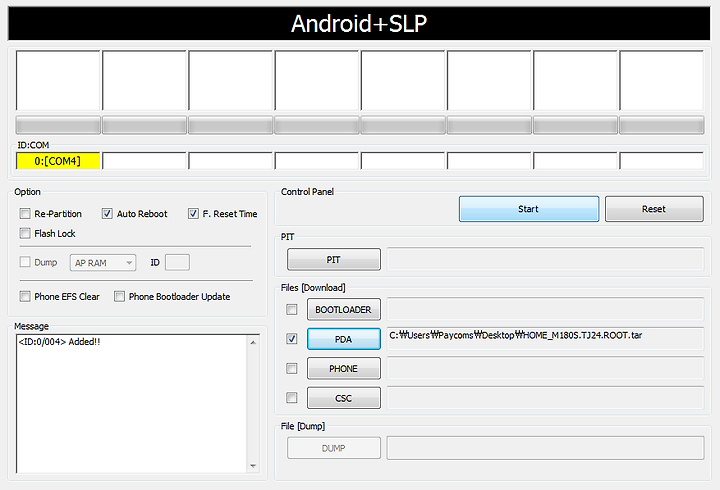This screenshot has width=720, height=490.
Task: Open the PIT file chooser button
Action: (334, 259)
